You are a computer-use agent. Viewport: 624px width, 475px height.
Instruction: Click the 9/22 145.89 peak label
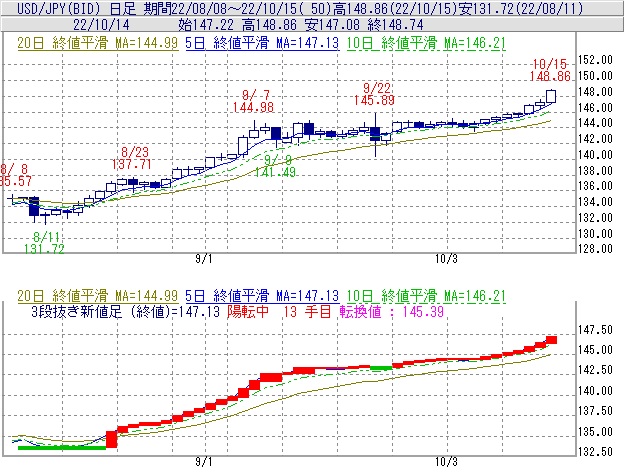pos(374,94)
